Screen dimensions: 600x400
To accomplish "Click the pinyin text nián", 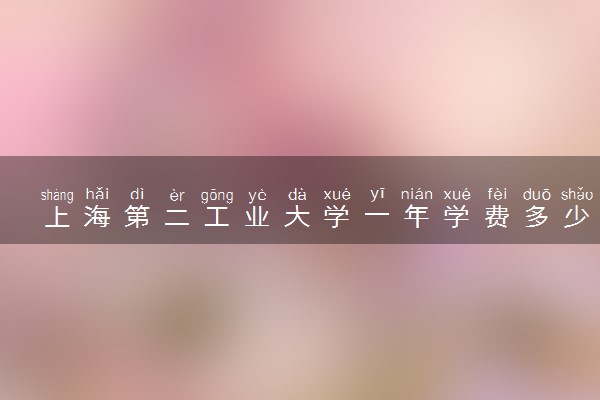I will [x=417, y=194].
